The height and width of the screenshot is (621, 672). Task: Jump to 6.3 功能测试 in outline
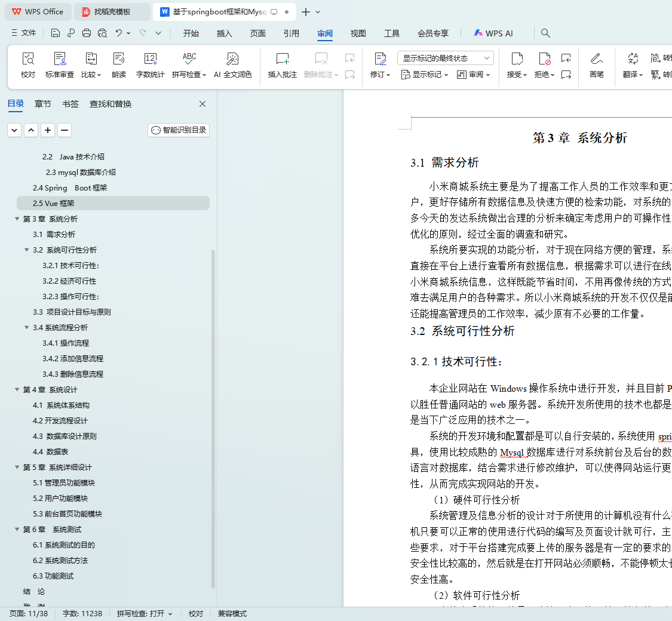[x=53, y=576]
